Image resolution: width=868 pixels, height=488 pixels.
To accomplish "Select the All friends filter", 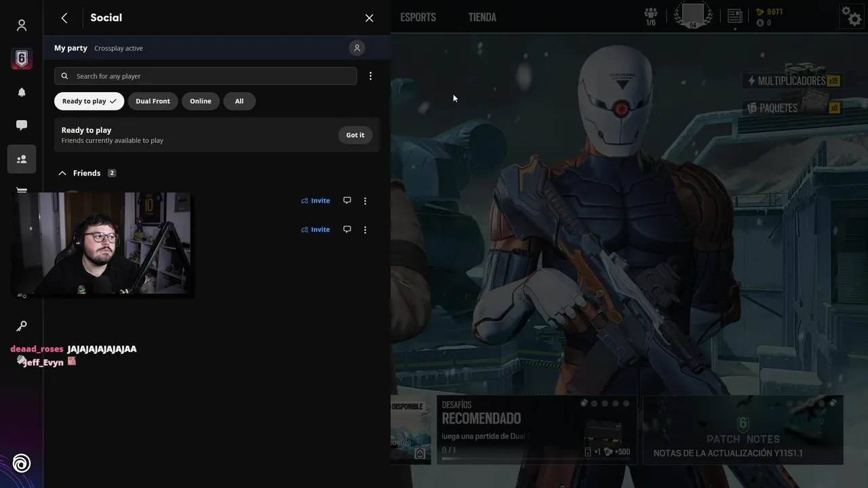I will (239, 101).
